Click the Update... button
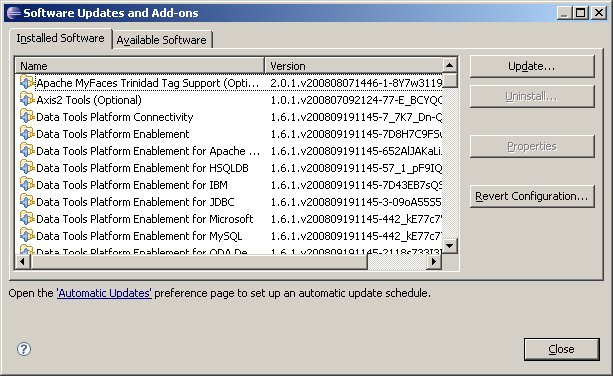The height and width of the screenshot is (376, 613). [x=532, y=66]
